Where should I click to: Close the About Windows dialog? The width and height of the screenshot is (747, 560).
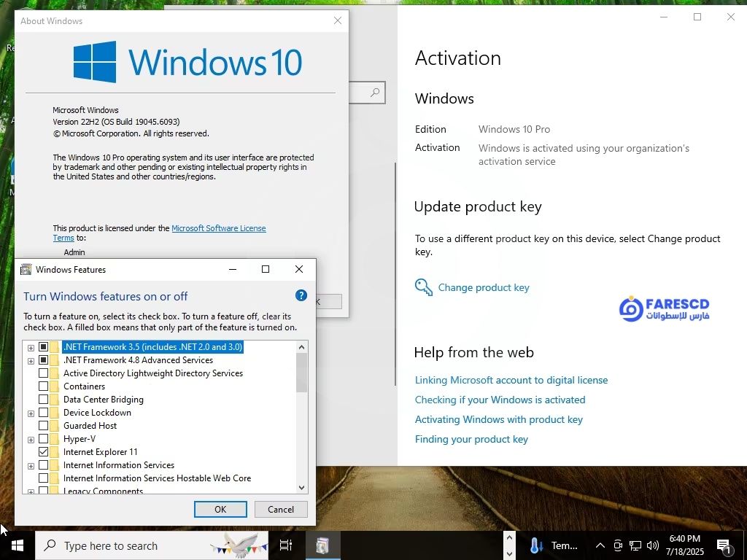coord(338,21)
